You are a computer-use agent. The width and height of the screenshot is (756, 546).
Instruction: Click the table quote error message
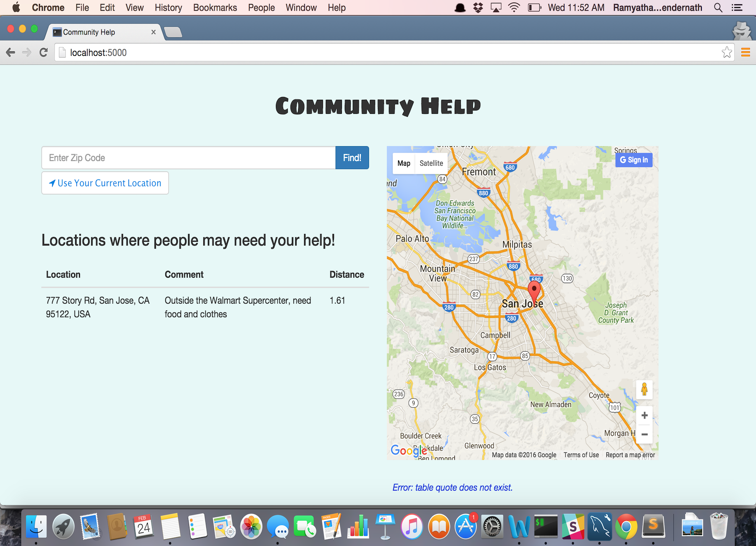[453, 487]
